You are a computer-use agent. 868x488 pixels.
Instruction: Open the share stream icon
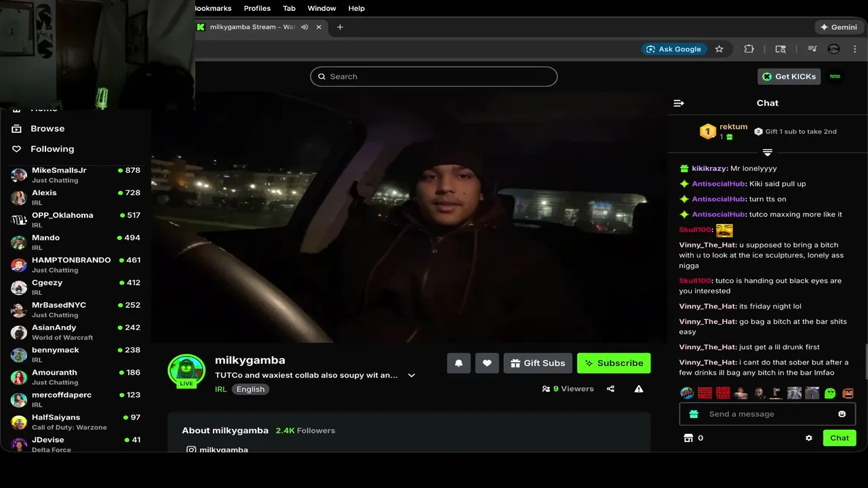coord(611,389)
